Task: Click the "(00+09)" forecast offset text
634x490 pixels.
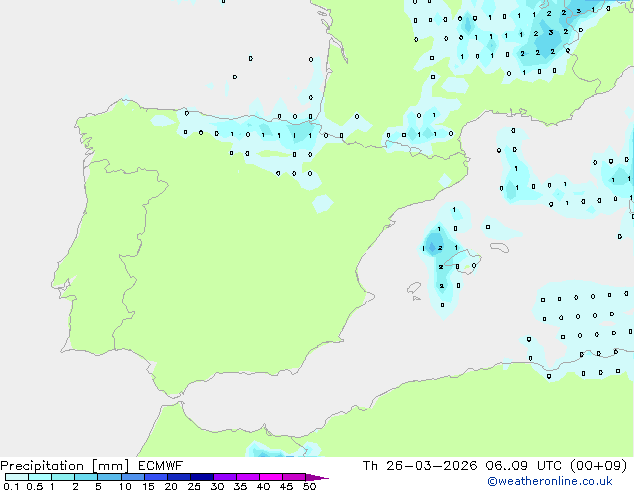Action: (598, 466)
